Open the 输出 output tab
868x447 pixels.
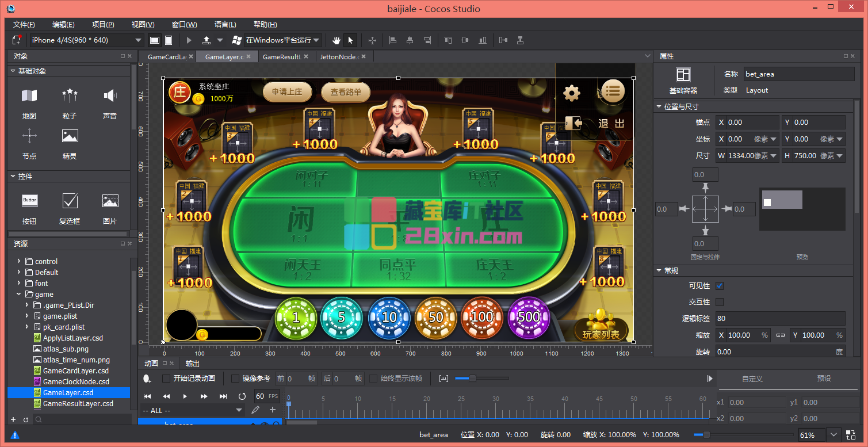tap(193, 364)
